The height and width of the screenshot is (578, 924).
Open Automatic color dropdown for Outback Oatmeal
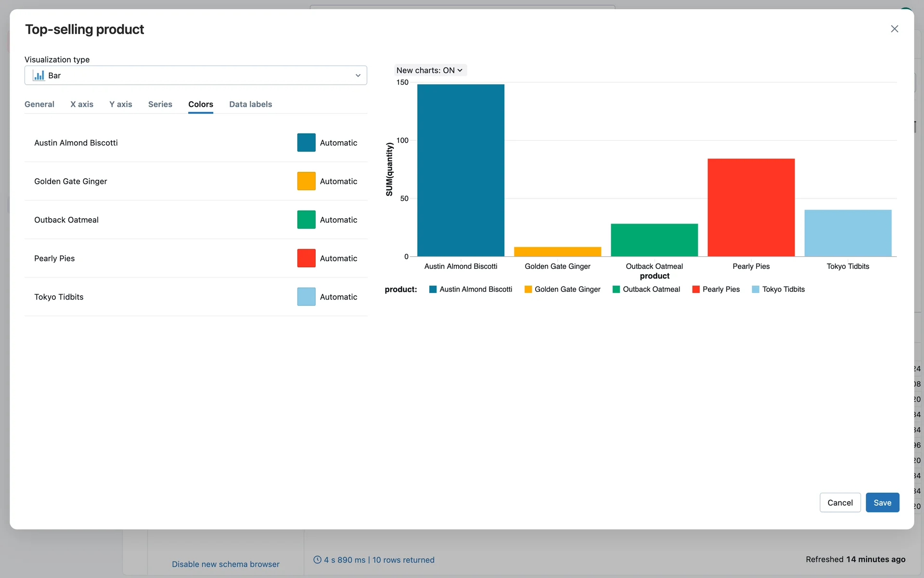[x=338, y=220]
